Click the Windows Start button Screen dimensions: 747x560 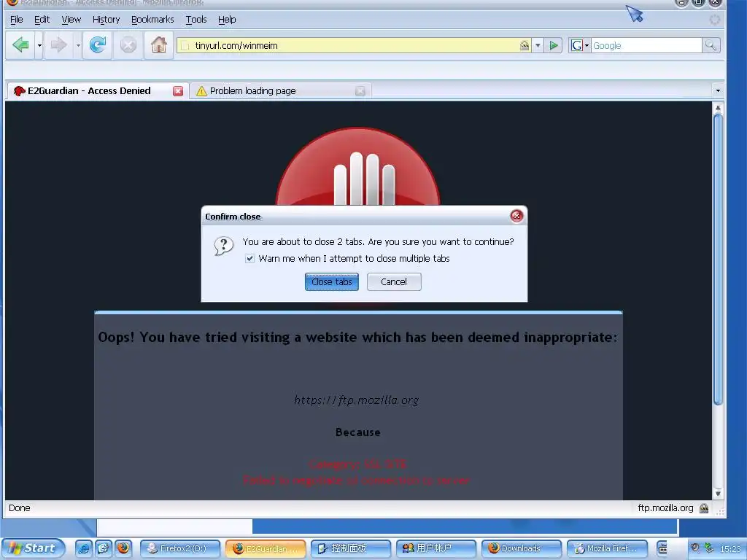32,548
